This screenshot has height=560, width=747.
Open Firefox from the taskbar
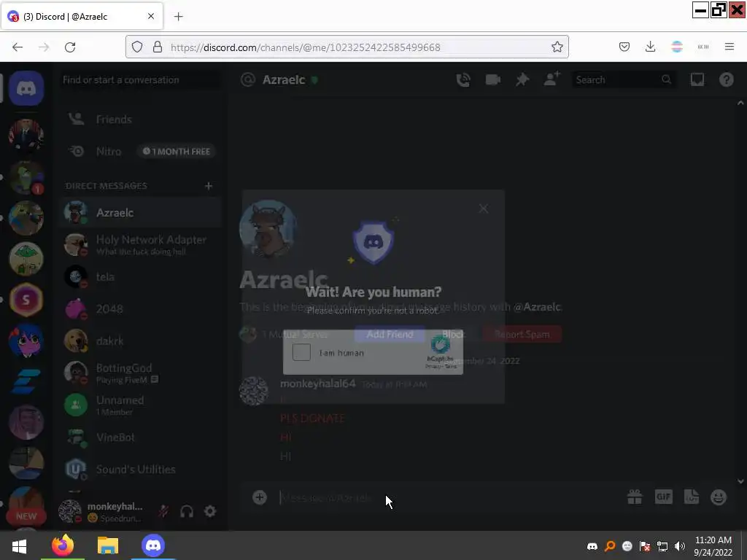click(63, 545)
